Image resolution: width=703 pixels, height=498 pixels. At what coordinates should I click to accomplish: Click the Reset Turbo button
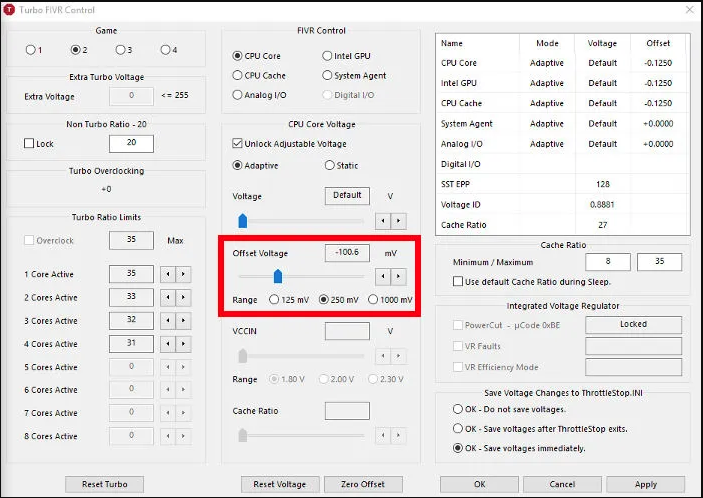pos(104,484)
